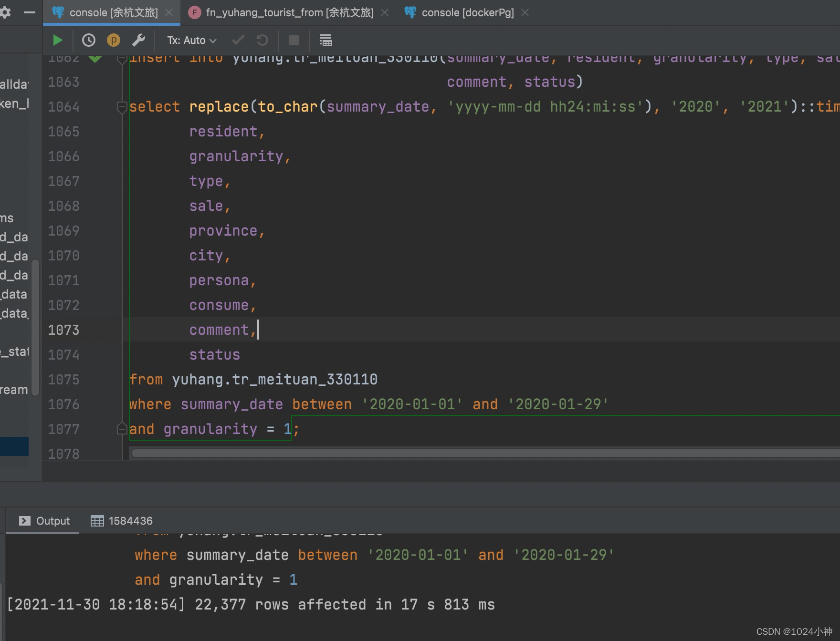Rollback the transaction with the revert icon

(262, 40)
